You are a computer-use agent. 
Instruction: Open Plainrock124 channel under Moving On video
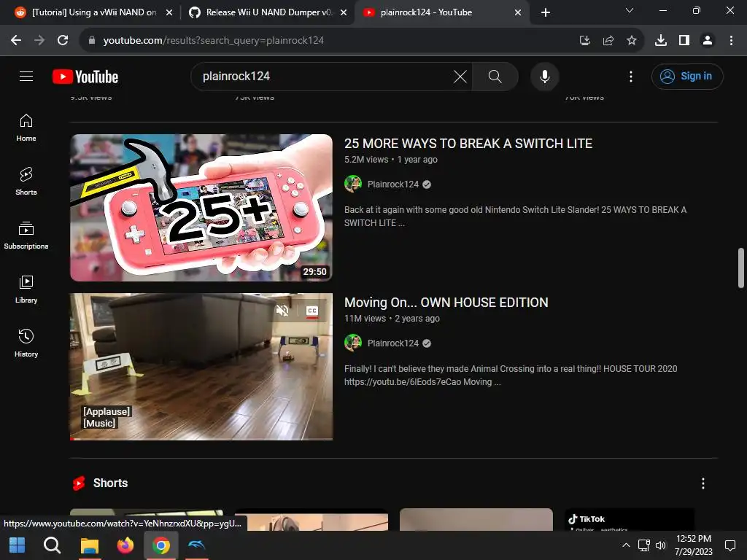pyautogui.click(x=393, y=343)
